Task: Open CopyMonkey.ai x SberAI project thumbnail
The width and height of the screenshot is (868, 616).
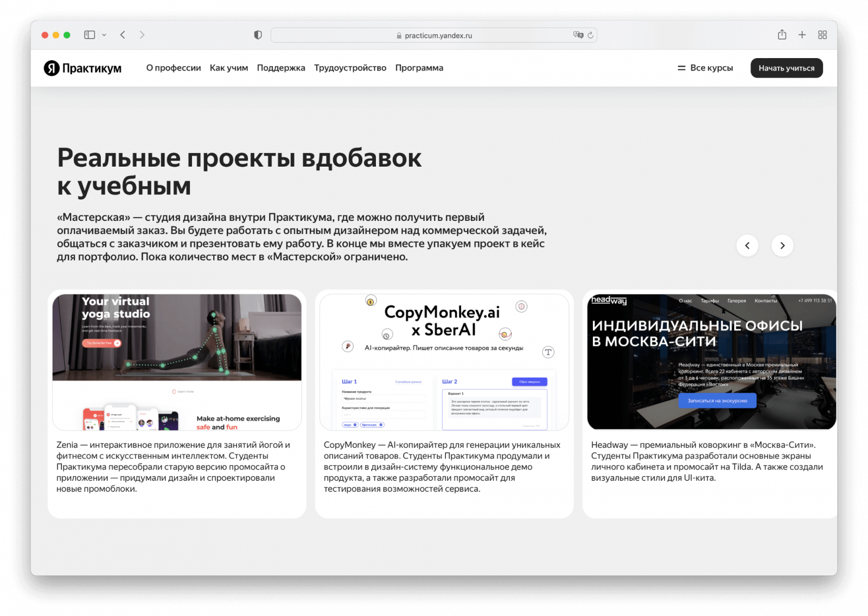Action: point(444,362)
